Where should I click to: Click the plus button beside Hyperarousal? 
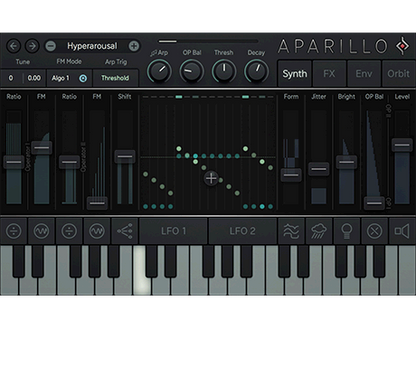click(x=134, y=46)
